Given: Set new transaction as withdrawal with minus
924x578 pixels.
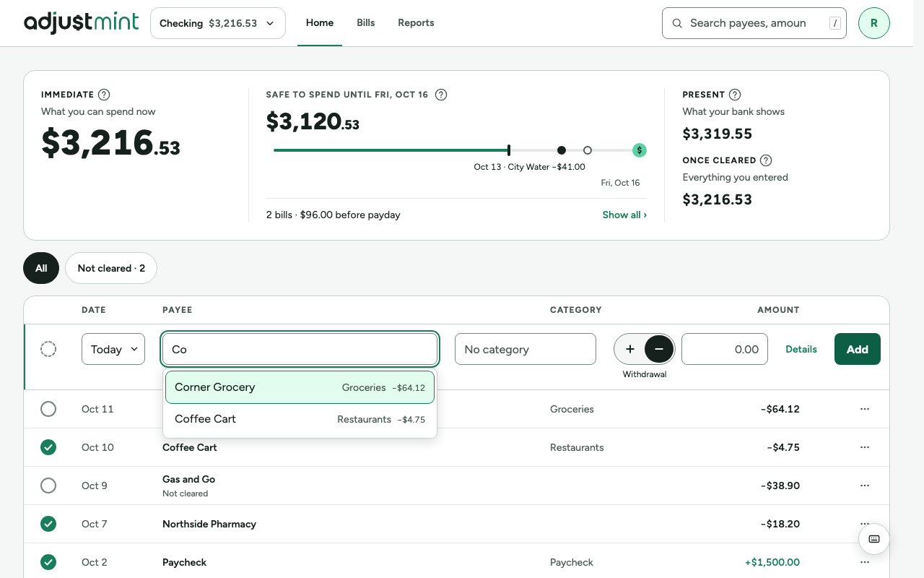Looking at the screenshot, I should (659, 349).
